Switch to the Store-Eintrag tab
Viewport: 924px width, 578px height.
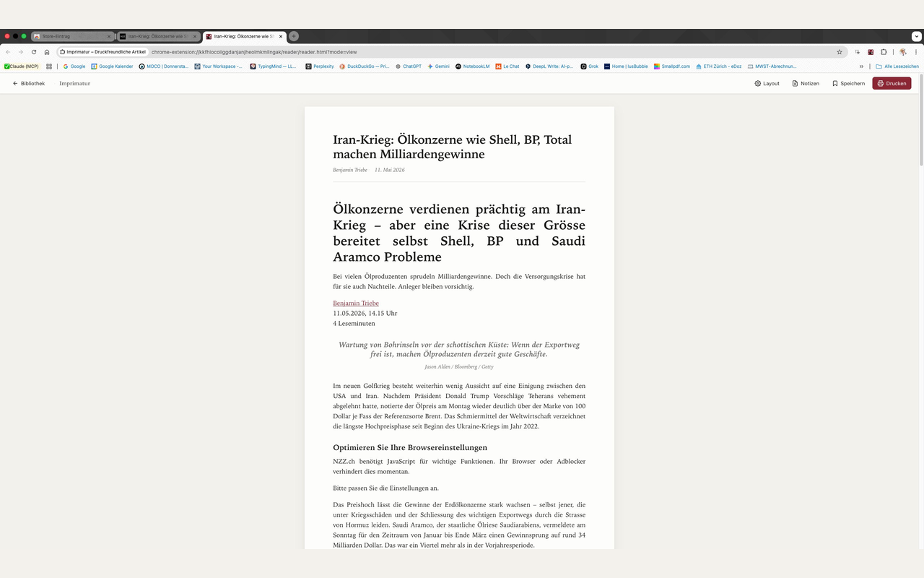point(72,36)
